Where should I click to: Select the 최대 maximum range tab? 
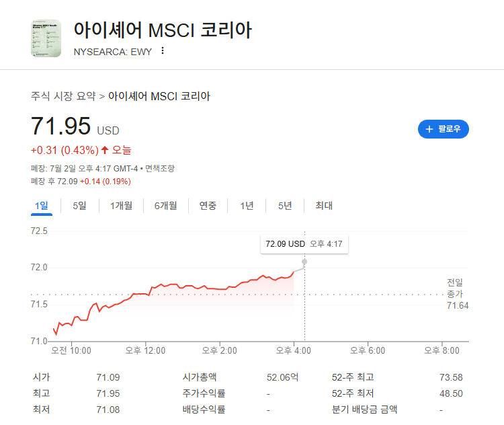(x=324, y=206)
